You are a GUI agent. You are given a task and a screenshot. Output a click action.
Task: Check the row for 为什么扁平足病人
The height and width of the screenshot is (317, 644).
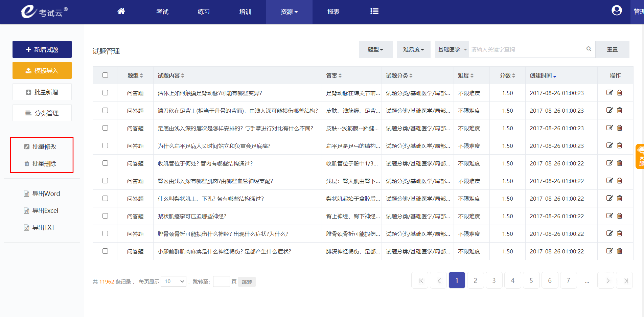pos(105,145)
